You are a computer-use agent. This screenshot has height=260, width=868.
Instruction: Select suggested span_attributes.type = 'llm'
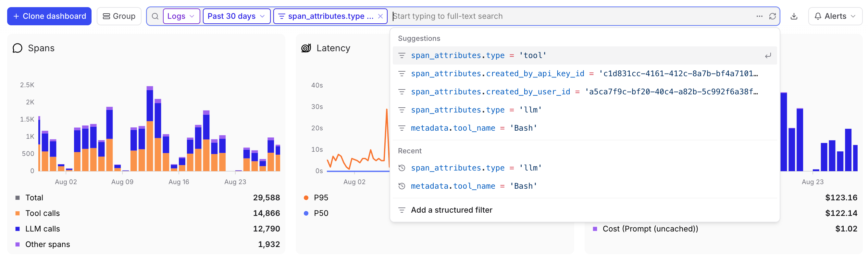(585, 110)
